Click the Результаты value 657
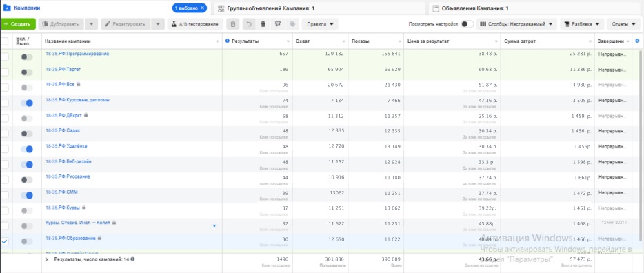 coord(284,54)
